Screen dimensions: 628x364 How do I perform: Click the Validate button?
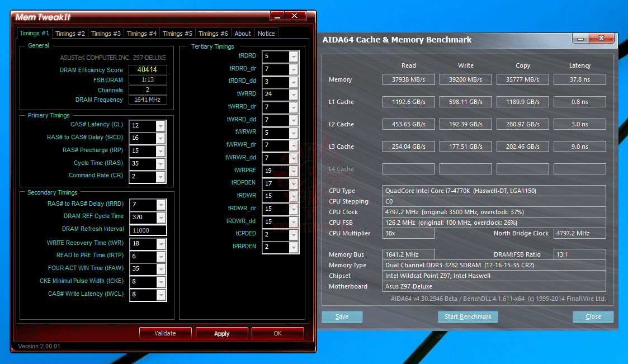click(x=165, y=333)
